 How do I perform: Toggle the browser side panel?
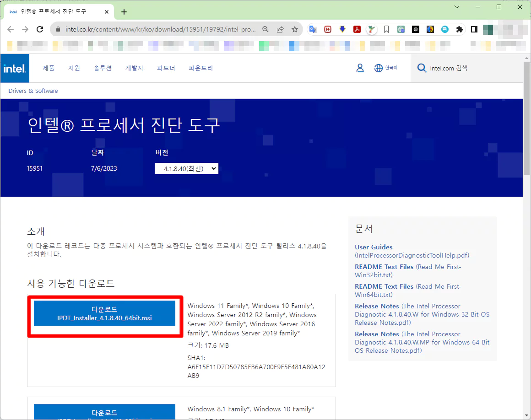474,29
